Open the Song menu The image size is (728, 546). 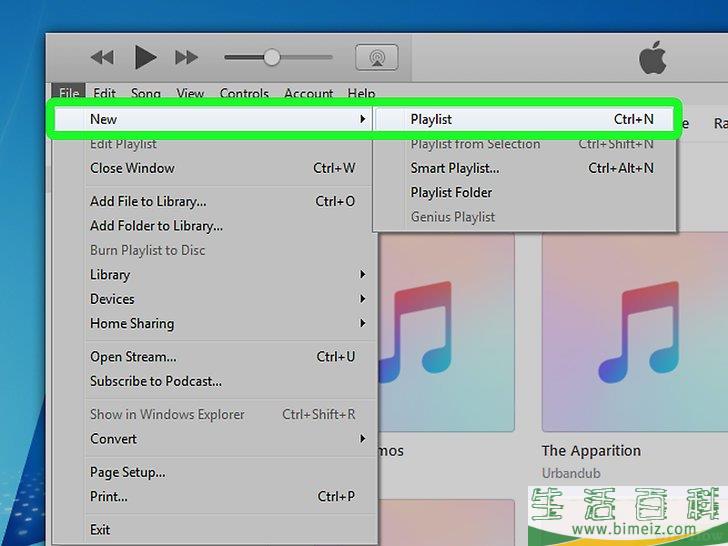145,93
